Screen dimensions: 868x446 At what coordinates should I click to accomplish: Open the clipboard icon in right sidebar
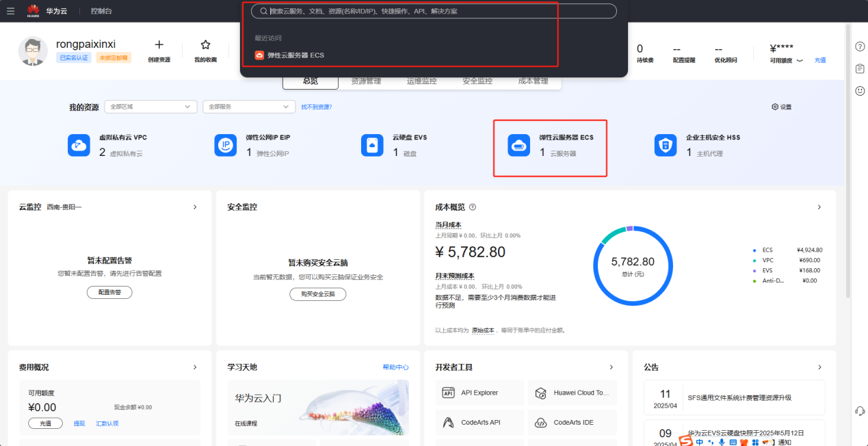point(860,68)
